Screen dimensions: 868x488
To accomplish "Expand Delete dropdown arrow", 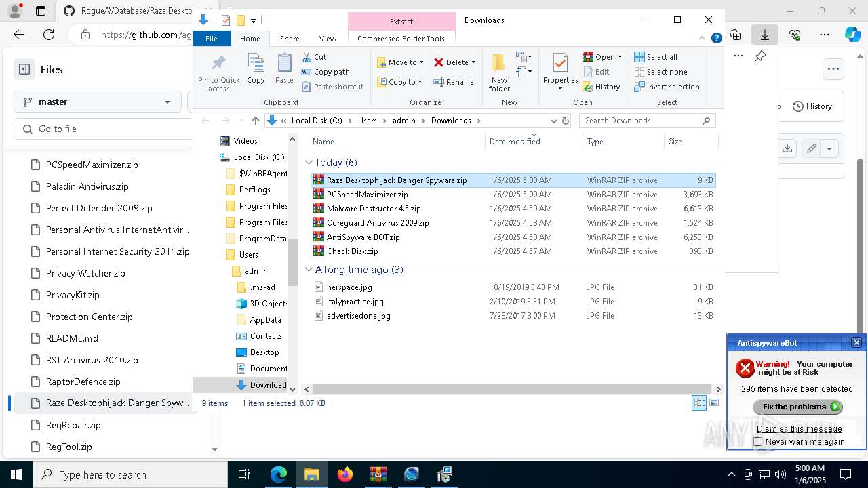I will pos(473,62).
